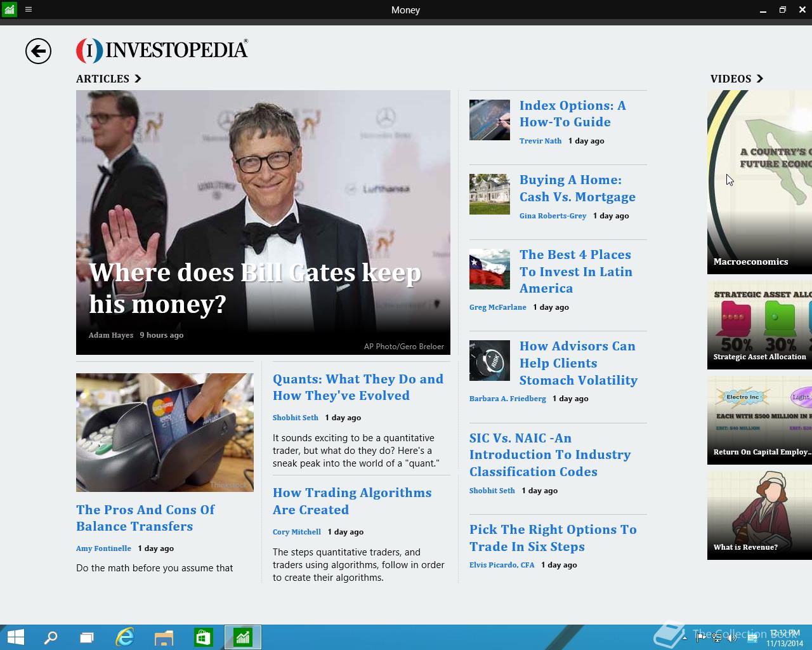
Task: Play the Macroeconomics video
Action: [x=759, y=182]
